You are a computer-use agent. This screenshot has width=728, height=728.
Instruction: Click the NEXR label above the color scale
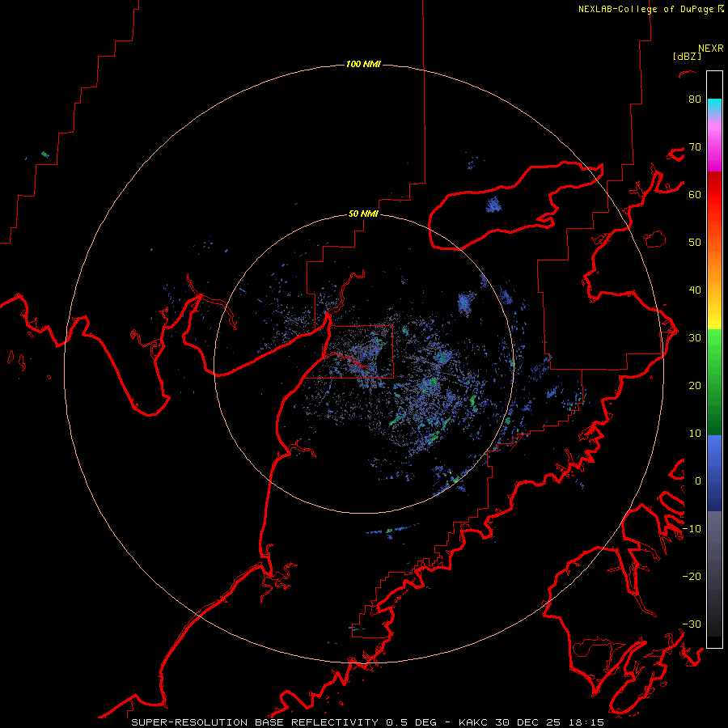711,49
